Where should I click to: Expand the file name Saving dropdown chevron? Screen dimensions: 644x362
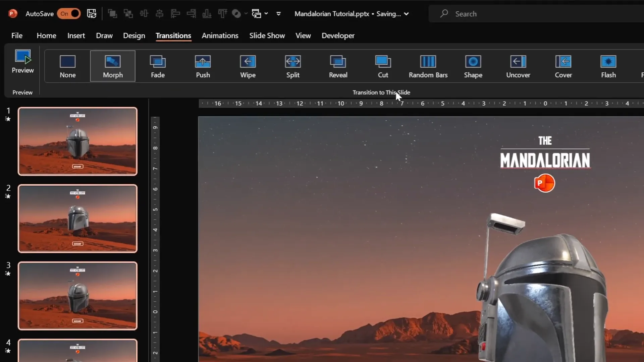click(407, 14)
